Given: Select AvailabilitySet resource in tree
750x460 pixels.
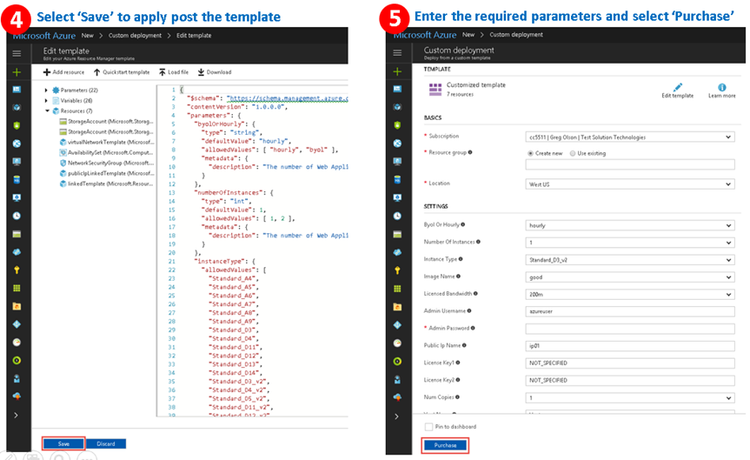Looking at the screenshot, I should 106,153.
